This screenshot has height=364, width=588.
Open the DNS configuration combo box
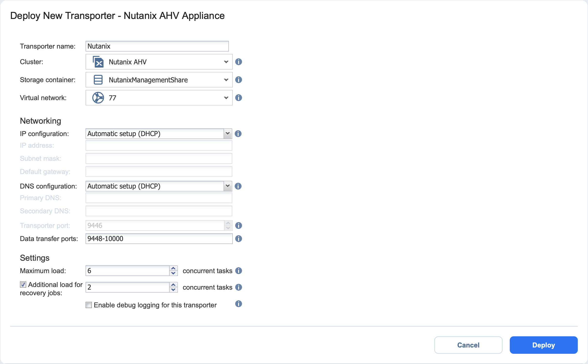click(227, 186)
